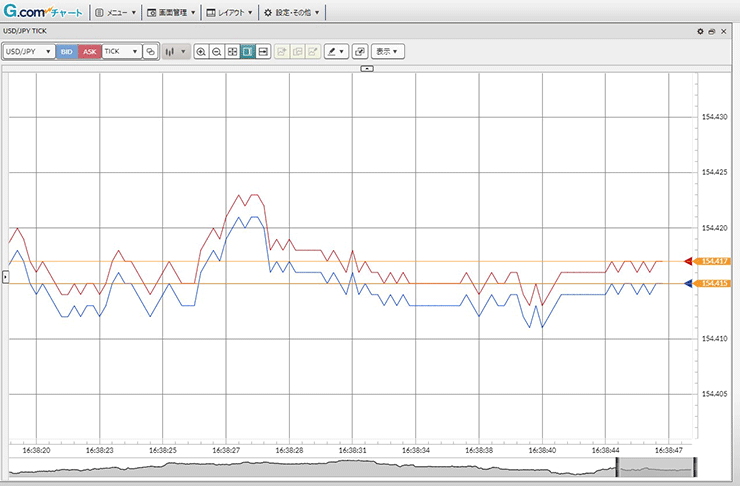Image resolution: width=740 pixels, height=486 pixels.
Task: Open the USD/JPY currency pair dropdown
Action: pos(28,51)
